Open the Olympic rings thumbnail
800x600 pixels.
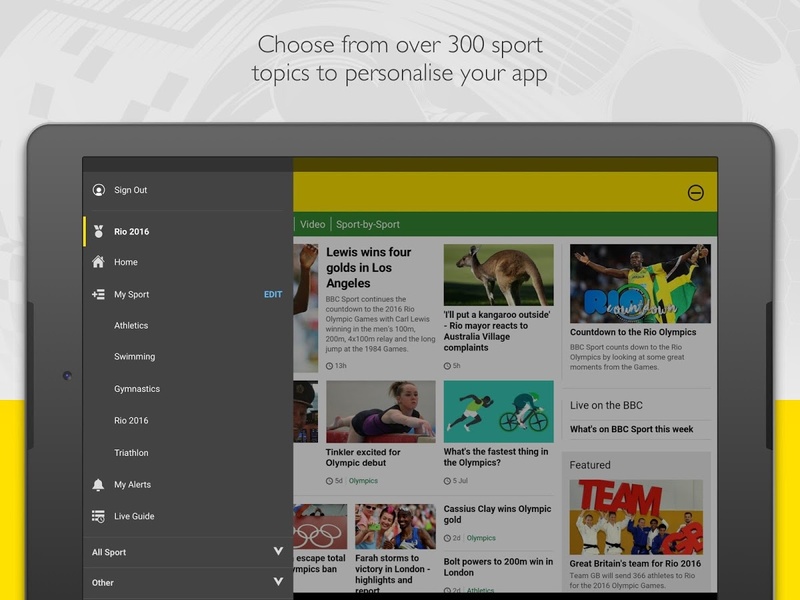pos(320,527)
